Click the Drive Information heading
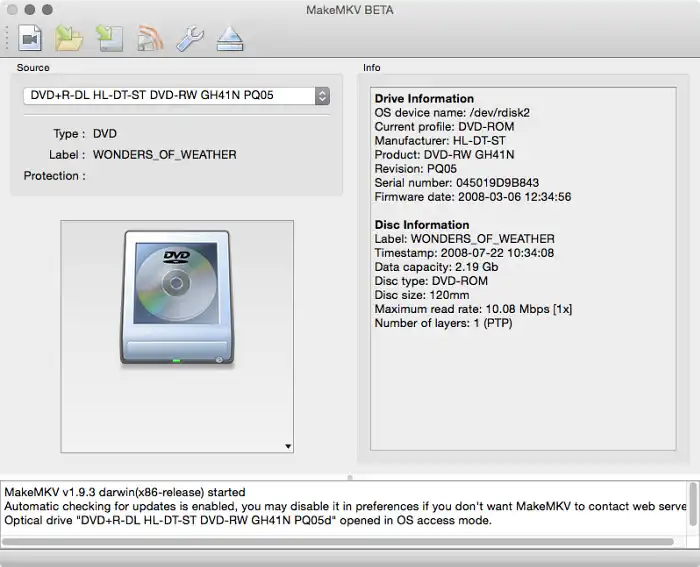Image resolution: width=700 pixels, height=567 pixels. tap(424, 99)
